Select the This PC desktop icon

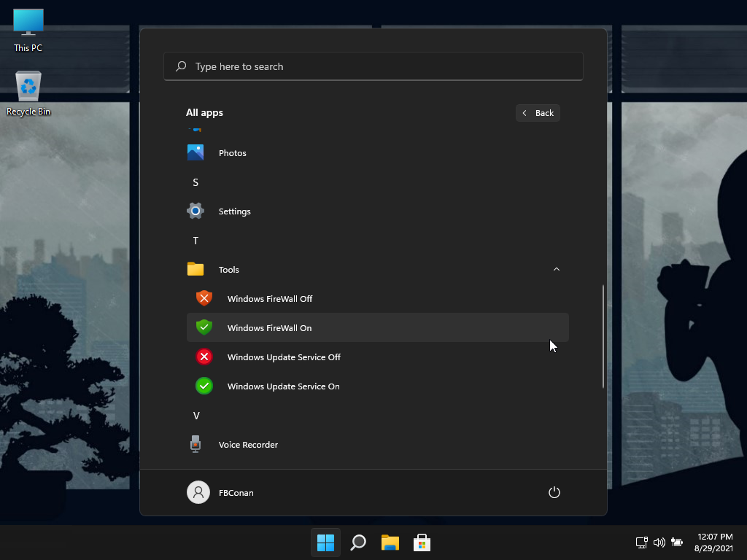28,31
